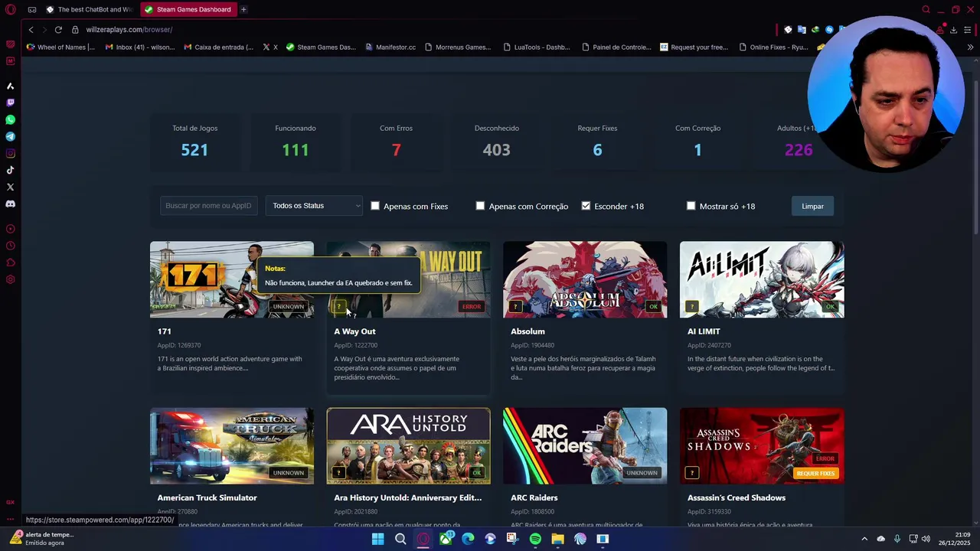Click the Funcionando count 111
980x551 pixels.
296,150
